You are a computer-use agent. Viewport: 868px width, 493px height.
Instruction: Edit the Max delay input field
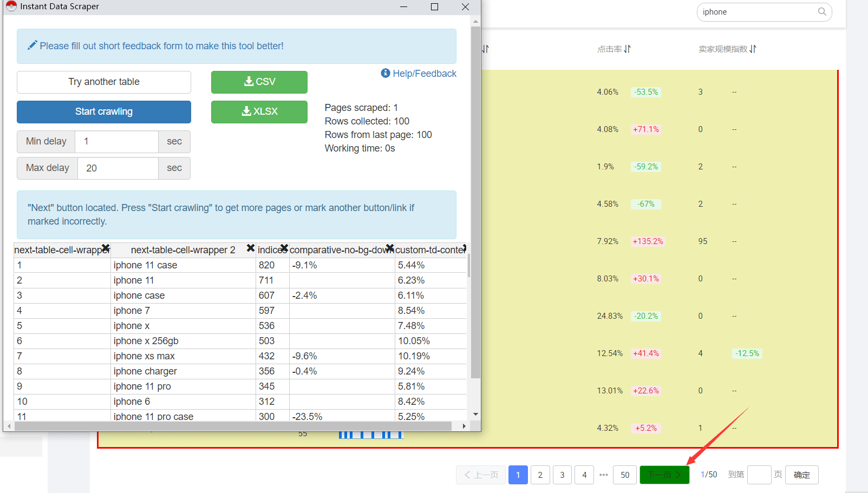pyautogui.click(x=118, y=168)
